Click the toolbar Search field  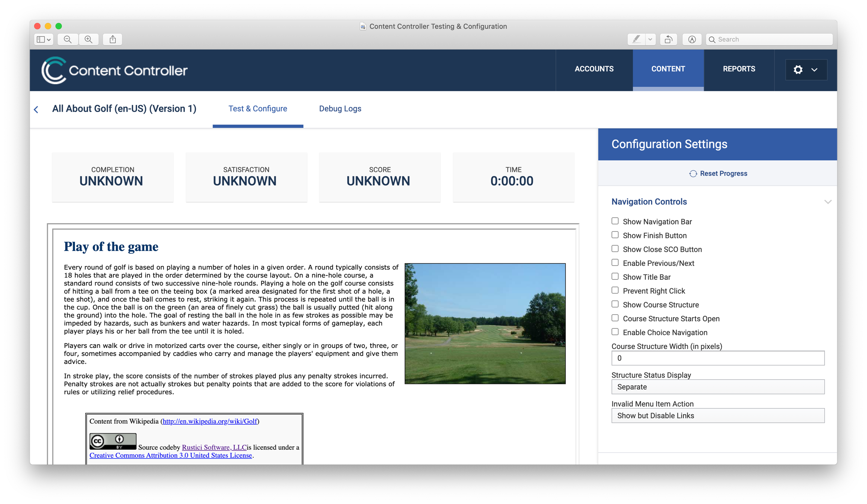coord(769,39)
